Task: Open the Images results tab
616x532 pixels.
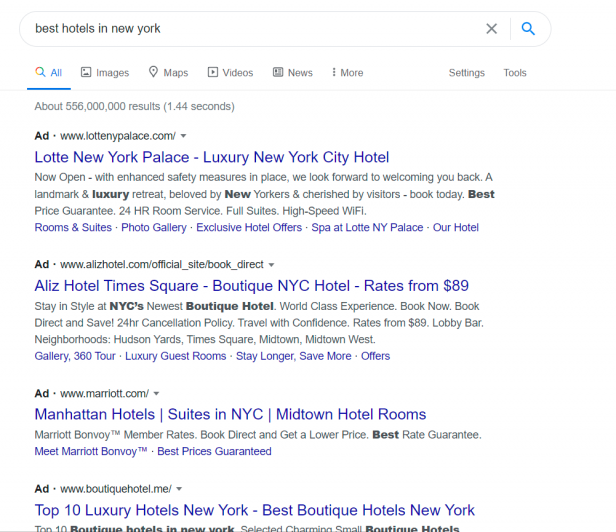Action: point(105,73)
